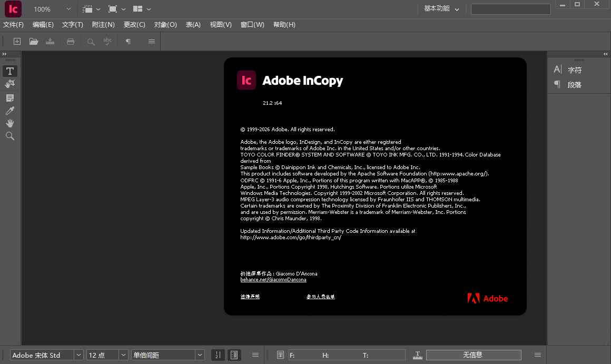Click the InCopy application logo icon

click(13, 9)
